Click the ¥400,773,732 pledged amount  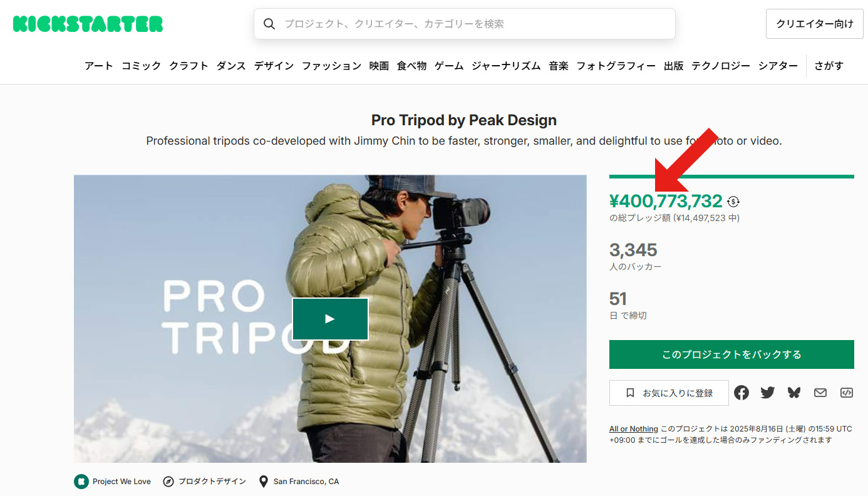[x=666, y=201]
